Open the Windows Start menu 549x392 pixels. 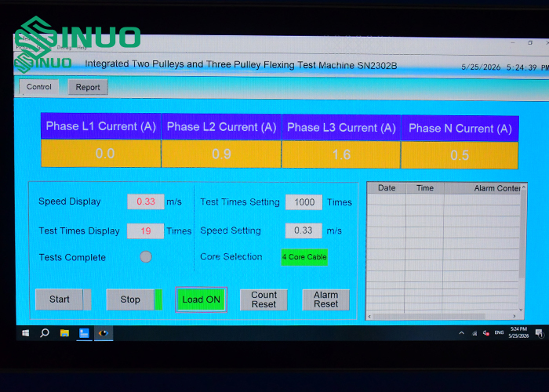(x=26, y=333)
